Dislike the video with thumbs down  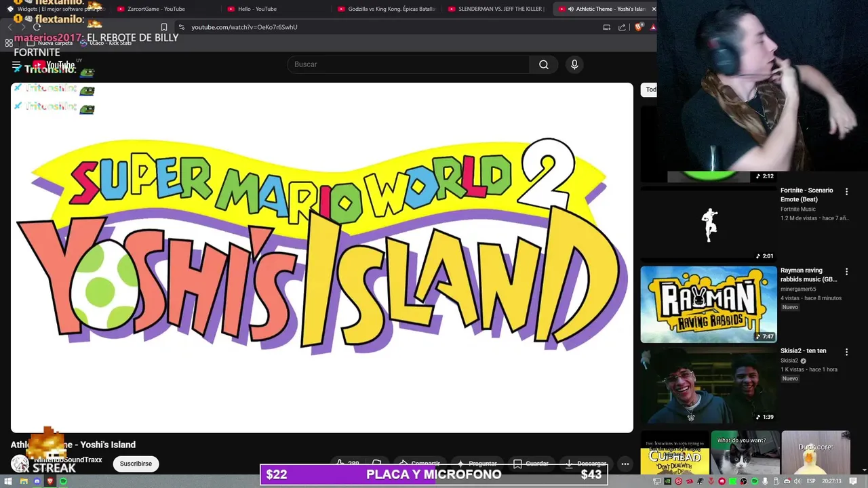coord(377,464)
